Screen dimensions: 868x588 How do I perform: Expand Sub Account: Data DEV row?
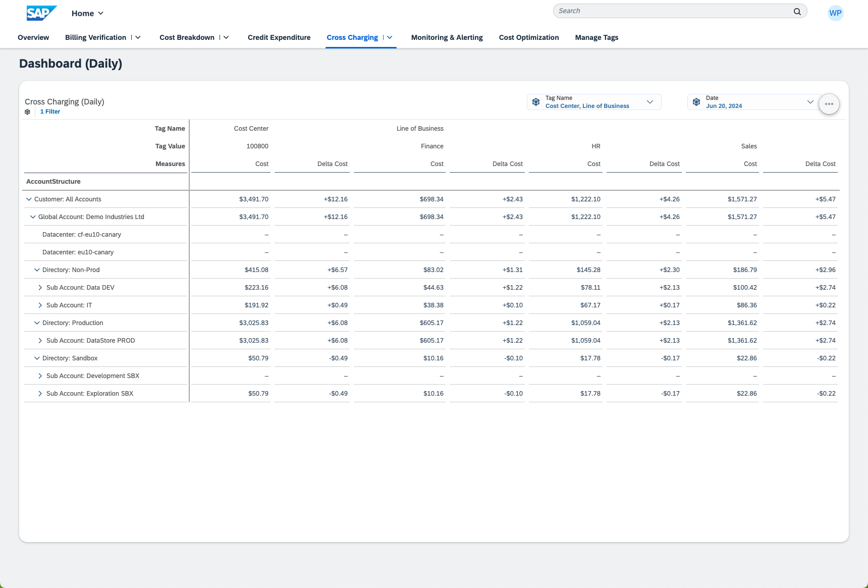pyautogui.click(x=40, y=288)
